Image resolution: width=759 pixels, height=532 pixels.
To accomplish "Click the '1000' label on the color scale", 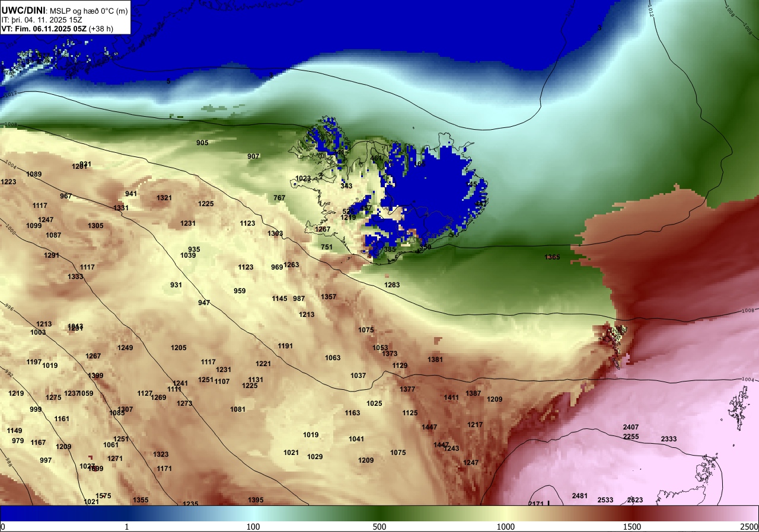I will tap(506, 527).
